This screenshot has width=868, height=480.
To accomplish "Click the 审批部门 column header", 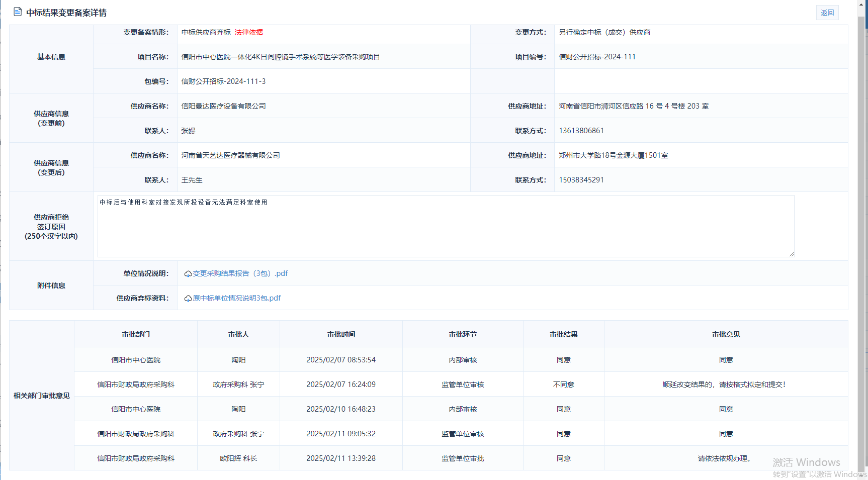I will [136, 334].
